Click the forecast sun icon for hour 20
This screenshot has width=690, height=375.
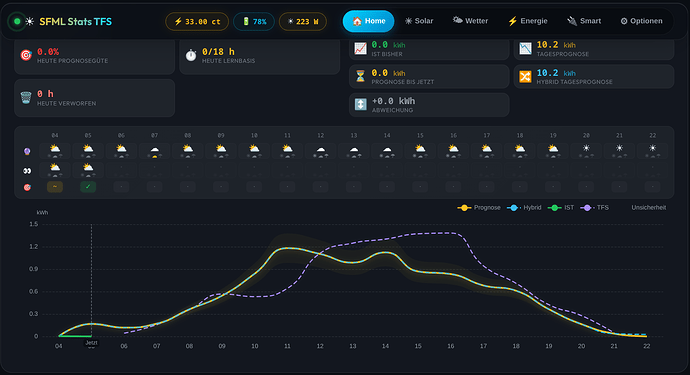point(586,149)
